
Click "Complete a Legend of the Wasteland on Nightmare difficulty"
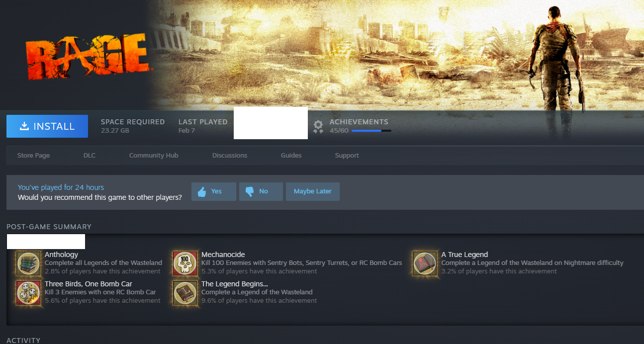[x=532, y=263]
